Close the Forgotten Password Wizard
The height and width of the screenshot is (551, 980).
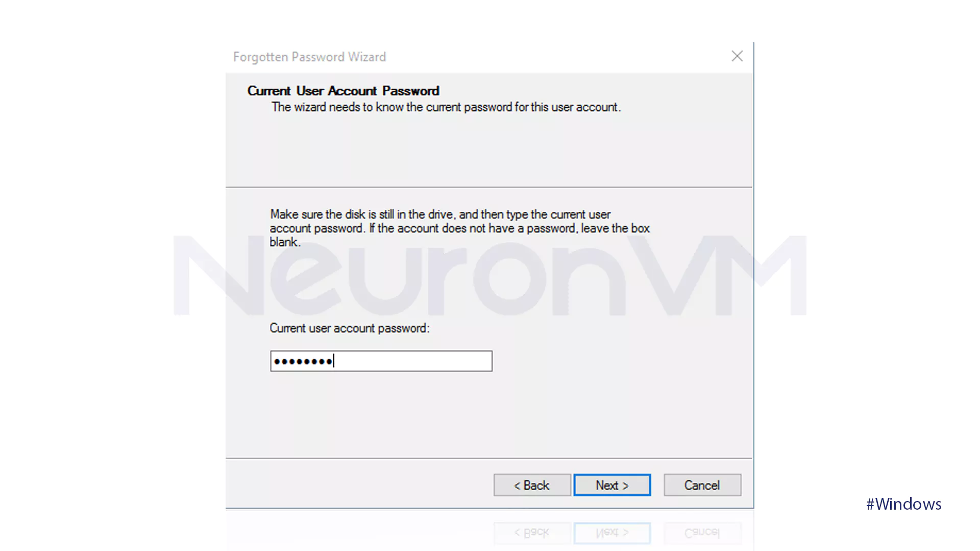pyautogui.click(x=737, y=56)
